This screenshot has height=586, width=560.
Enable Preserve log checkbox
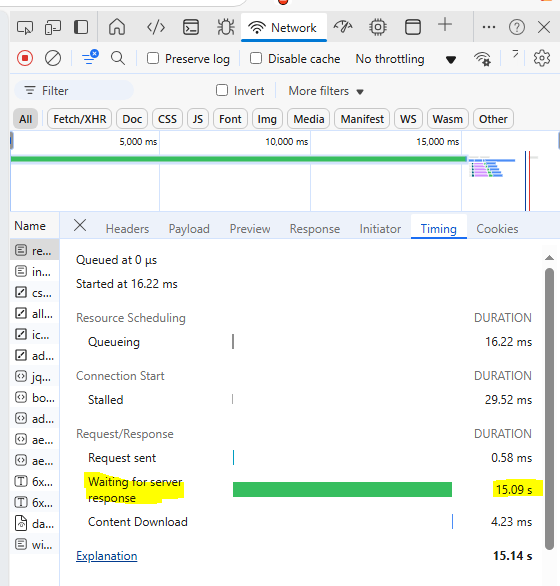pos(153,58)
